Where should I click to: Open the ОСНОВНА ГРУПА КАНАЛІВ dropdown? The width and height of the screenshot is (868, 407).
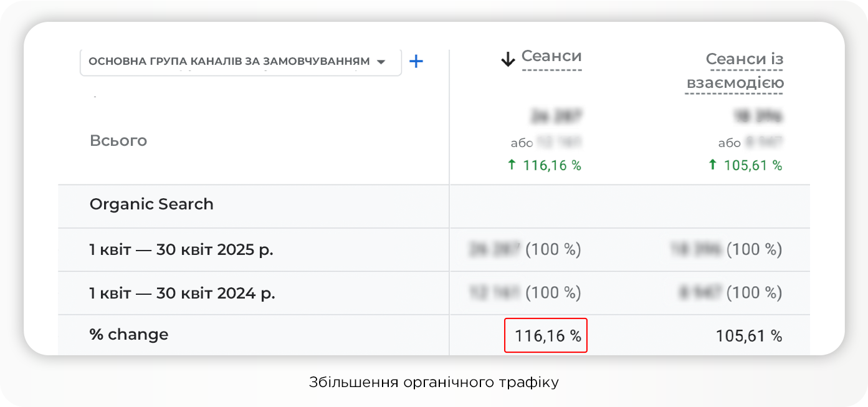pyautogui.click(x=240, y=61)
